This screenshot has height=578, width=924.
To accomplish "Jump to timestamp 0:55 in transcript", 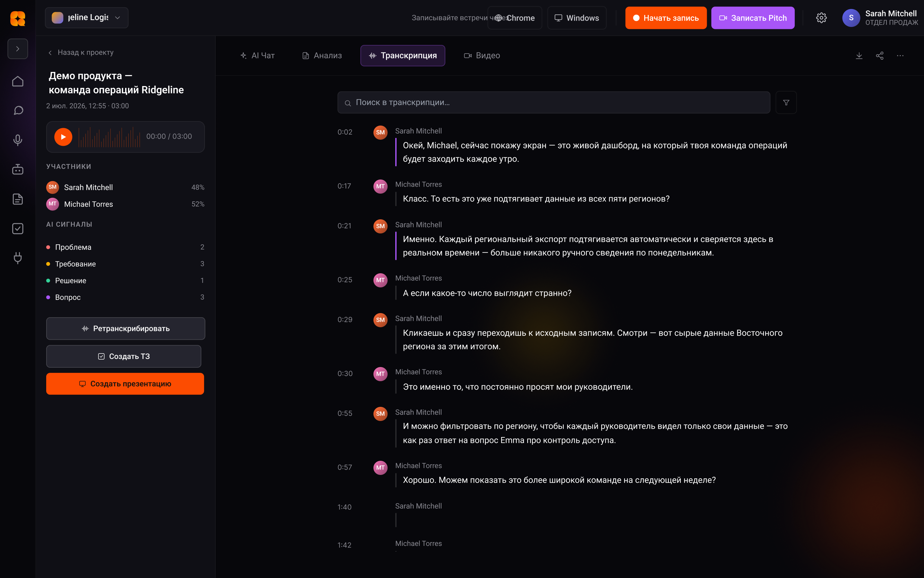I will (x=345, y=413).
